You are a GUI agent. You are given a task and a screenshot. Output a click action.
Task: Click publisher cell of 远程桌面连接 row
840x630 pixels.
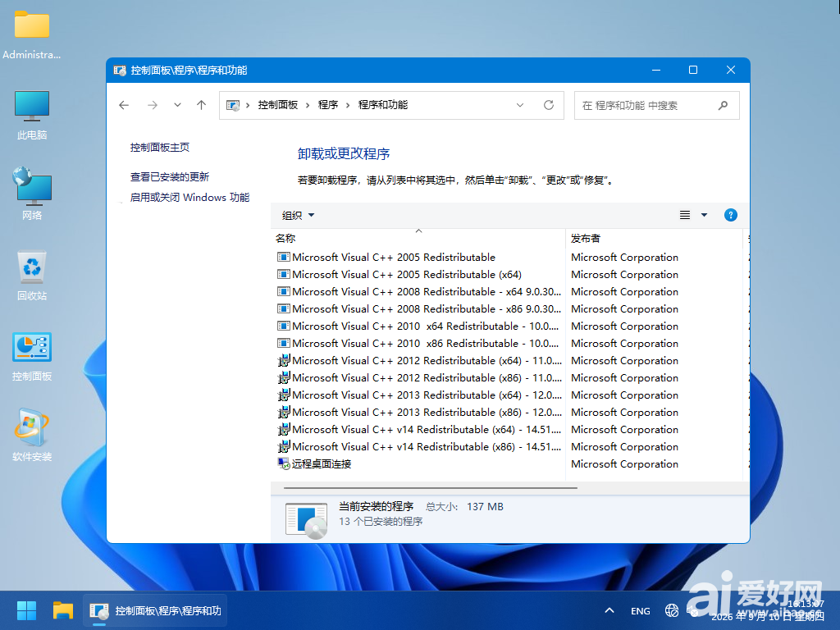point(624,464)
